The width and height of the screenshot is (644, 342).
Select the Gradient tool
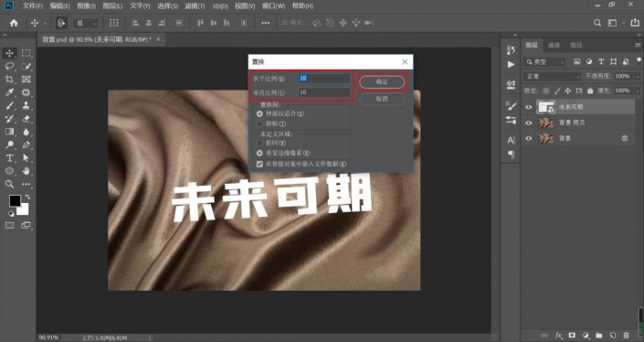tap(9, 132)
